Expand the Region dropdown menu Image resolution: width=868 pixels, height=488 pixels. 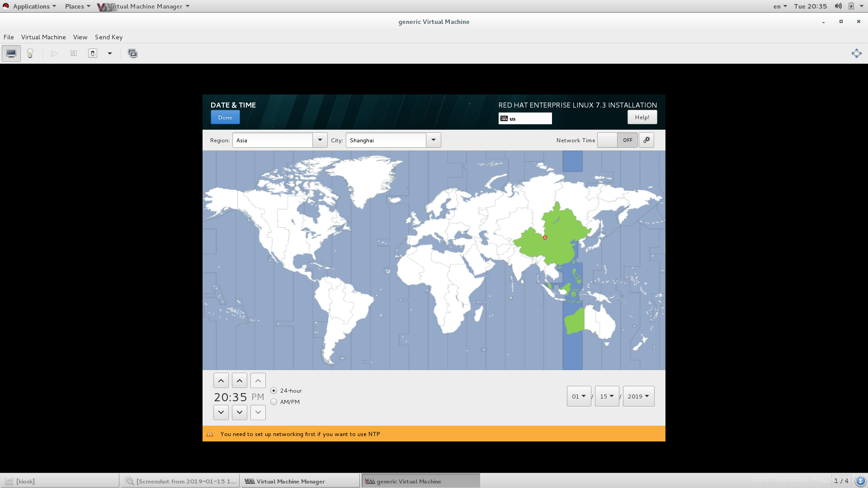pos(319,140)
